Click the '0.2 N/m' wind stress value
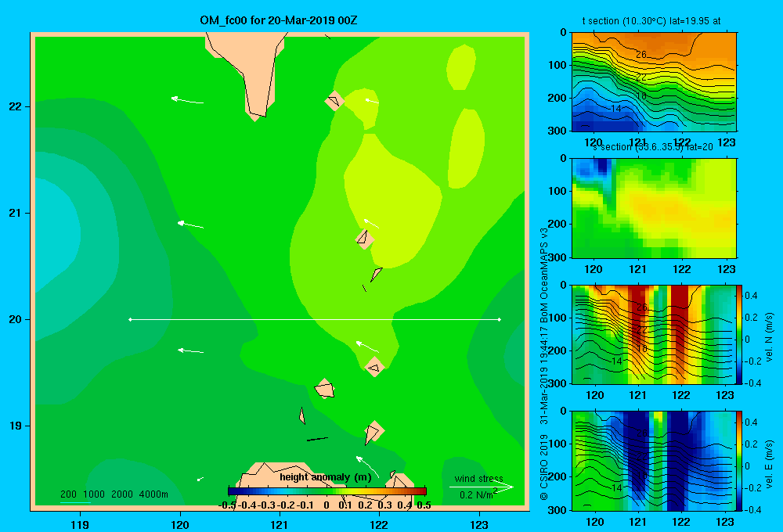The height and width of the screenshot is (532, 783). 476,495
